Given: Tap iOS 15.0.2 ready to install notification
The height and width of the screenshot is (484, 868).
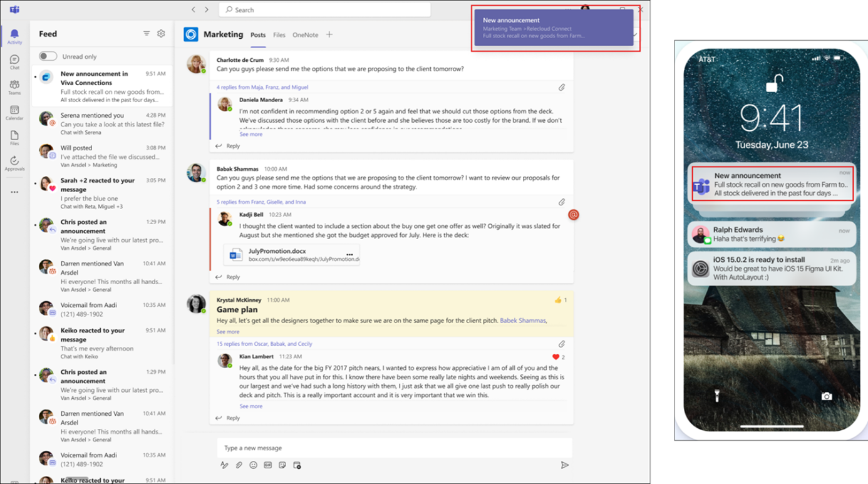Looking at the screenshot, I should click(x=772, y=268).
